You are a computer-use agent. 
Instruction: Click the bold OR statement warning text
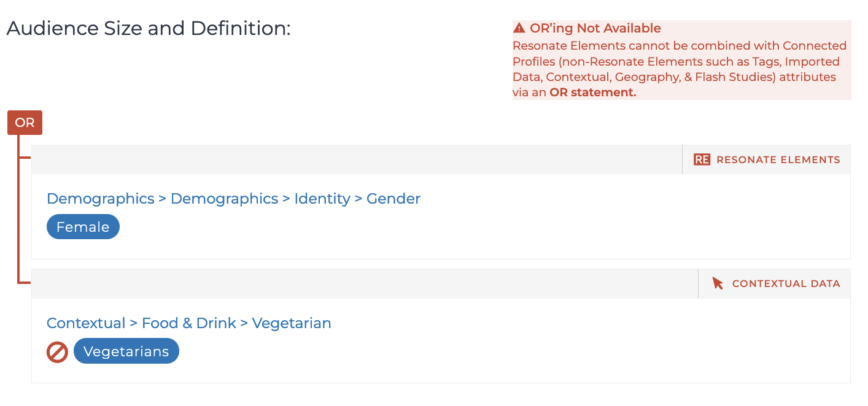click(x=593, y=93)
